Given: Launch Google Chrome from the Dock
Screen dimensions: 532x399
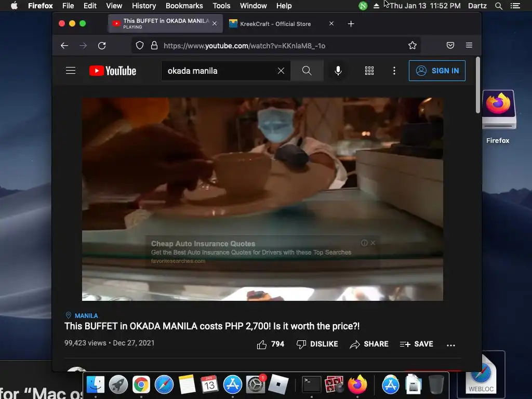Looking at the screenshot, I should click(141, 384).
